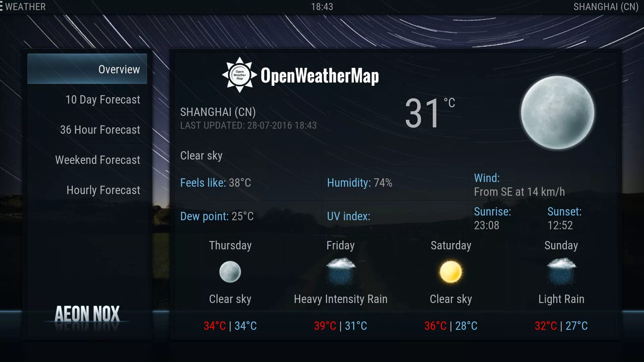
Task: Expand the 10 Day Forecast panel
Action: [87, 100]
